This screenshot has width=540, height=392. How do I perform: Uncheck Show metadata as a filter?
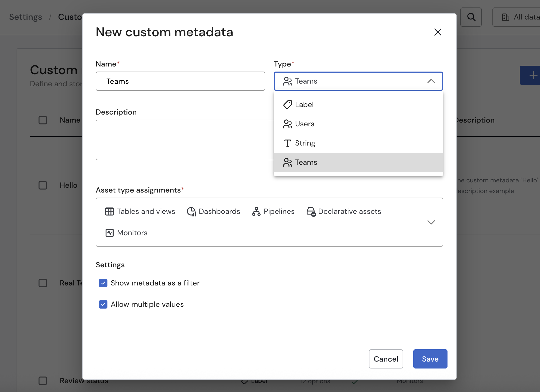click(103, 283)
